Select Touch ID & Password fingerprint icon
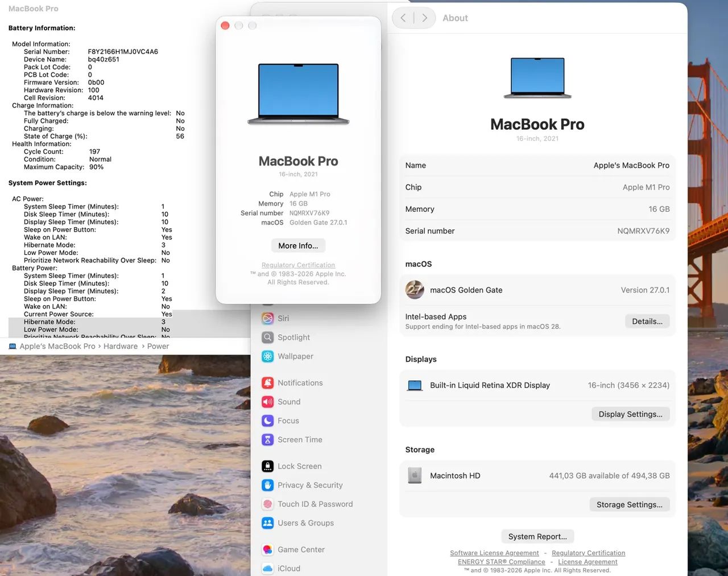This screenshot has height=576, width=728. point(267,504)
